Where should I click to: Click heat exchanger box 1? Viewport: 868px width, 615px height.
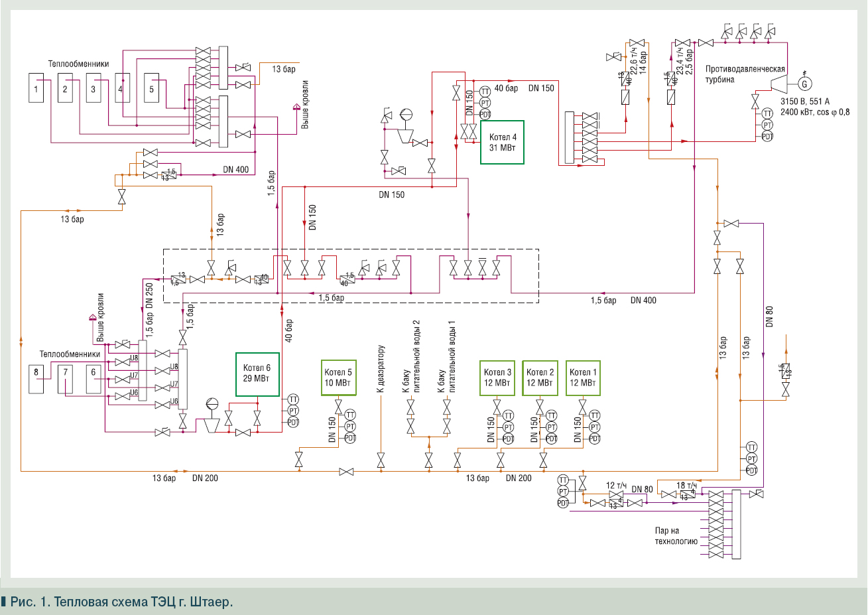[x=36, y=88]
